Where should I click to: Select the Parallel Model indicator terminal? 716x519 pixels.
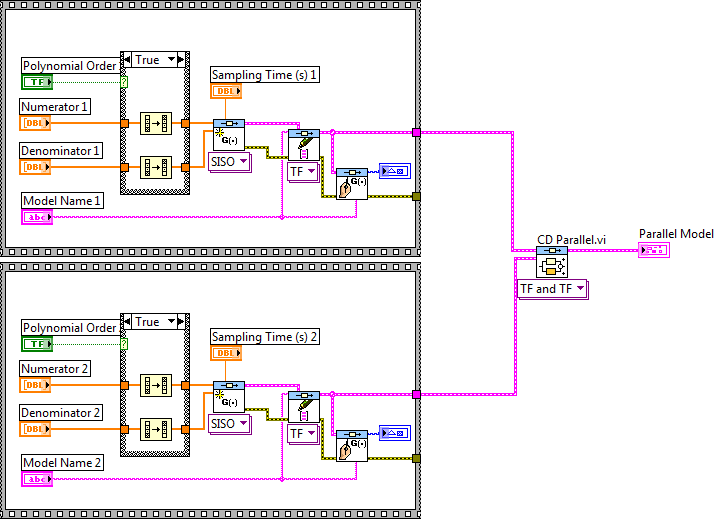point(654,250)
